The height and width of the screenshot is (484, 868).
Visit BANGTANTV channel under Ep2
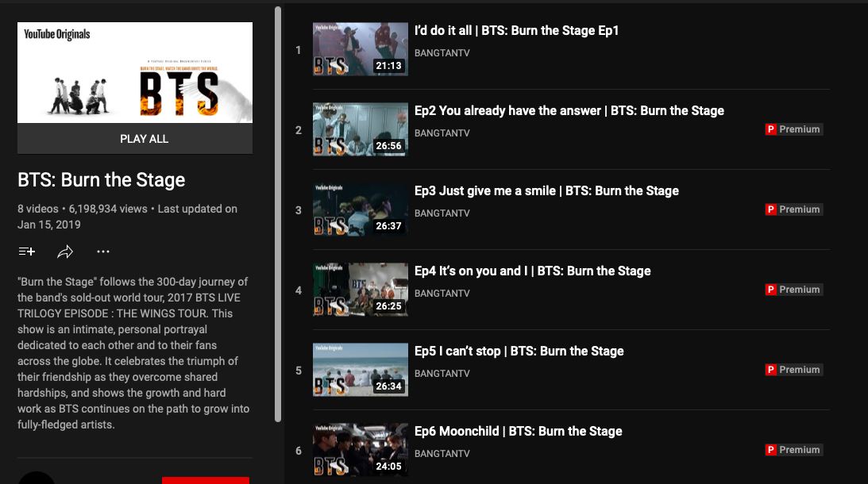(442, 133)
